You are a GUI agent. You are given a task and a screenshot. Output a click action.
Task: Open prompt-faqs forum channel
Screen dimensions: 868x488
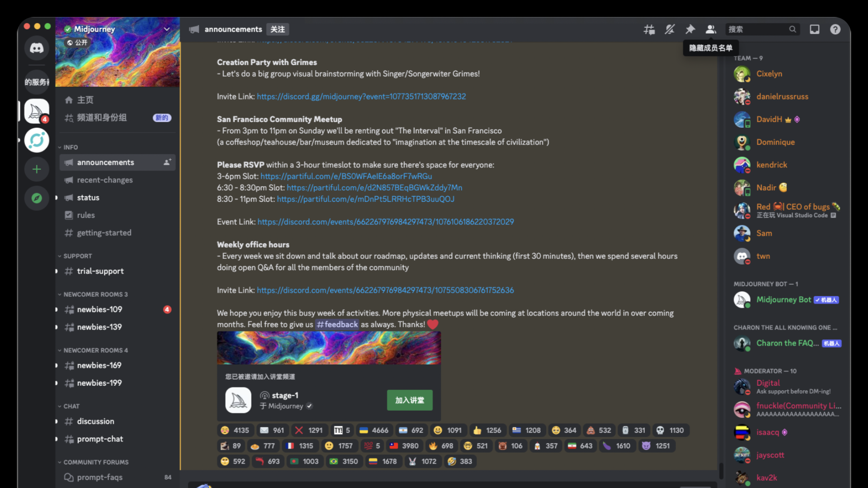point(117,477)
